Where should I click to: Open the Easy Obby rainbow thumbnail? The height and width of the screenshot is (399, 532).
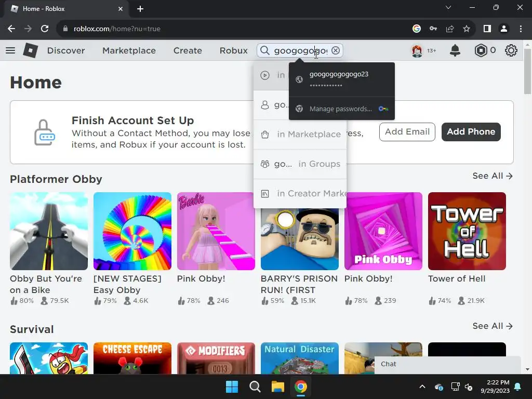[x=132, y=231]
